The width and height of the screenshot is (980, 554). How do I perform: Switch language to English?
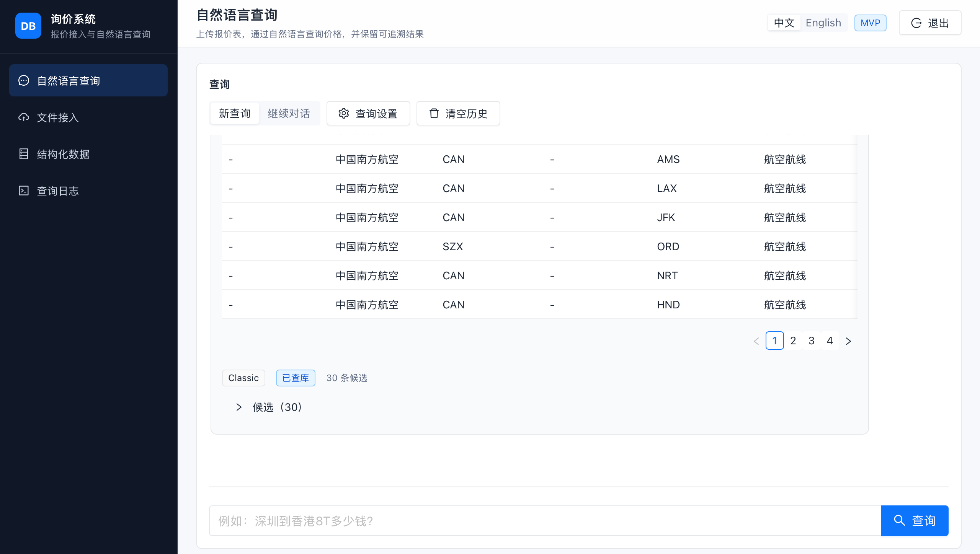823,23
